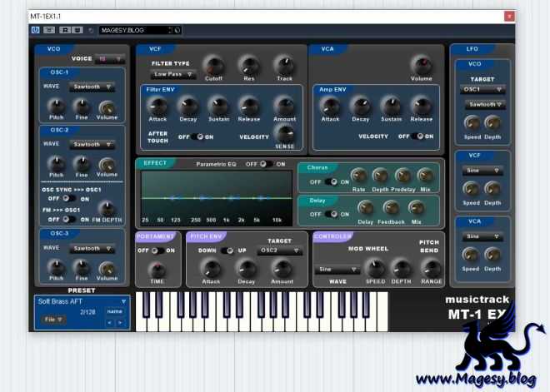Click the VCA Volume knob
Viewport: 550px width, 392px height.
pos(422,65)
